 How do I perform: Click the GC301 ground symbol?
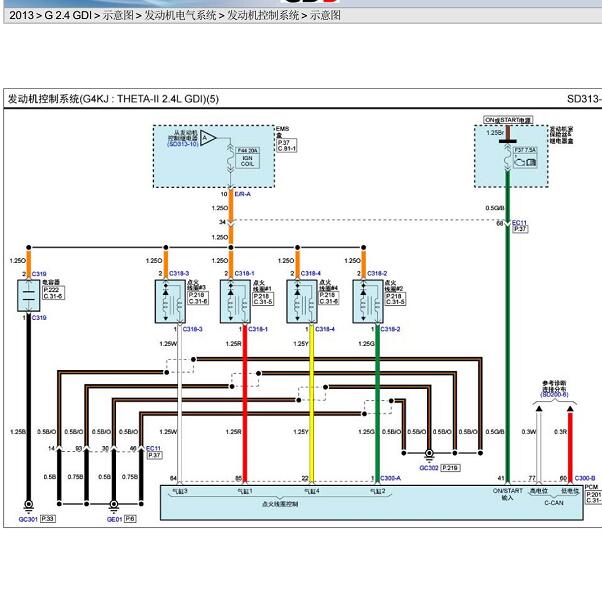[28, 506]
